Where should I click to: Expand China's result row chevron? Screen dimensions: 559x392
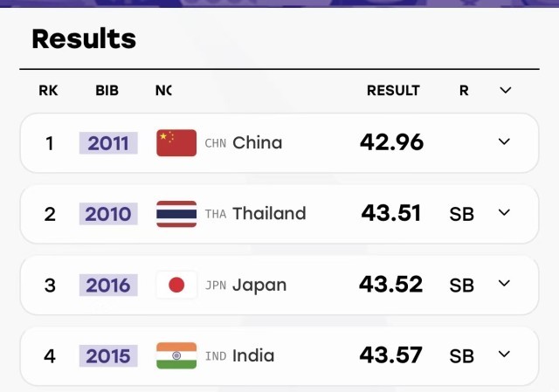pos(504,141)
